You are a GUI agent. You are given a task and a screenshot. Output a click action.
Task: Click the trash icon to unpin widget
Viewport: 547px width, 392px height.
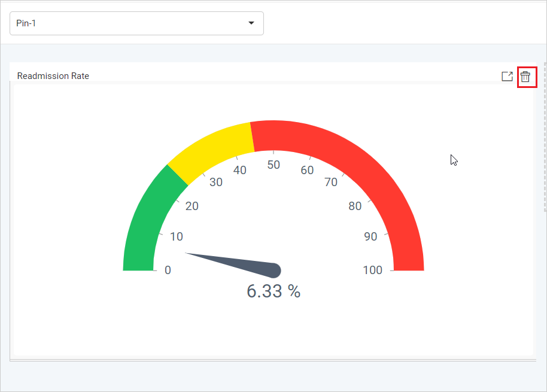click(525, 77)
